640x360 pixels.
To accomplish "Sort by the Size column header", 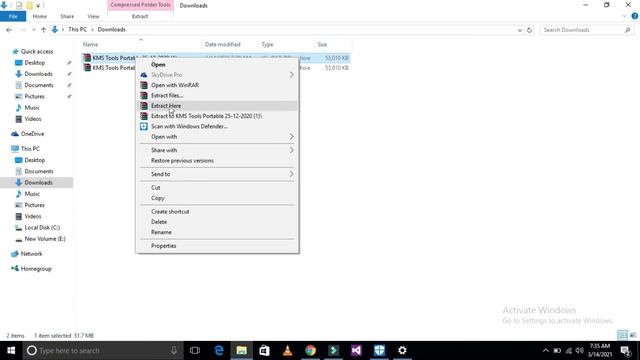I will coord(322,44).
